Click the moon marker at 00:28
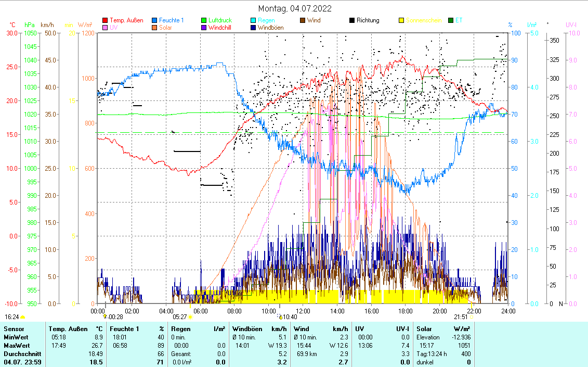This screenshot has width=588, height=367. 105,317
